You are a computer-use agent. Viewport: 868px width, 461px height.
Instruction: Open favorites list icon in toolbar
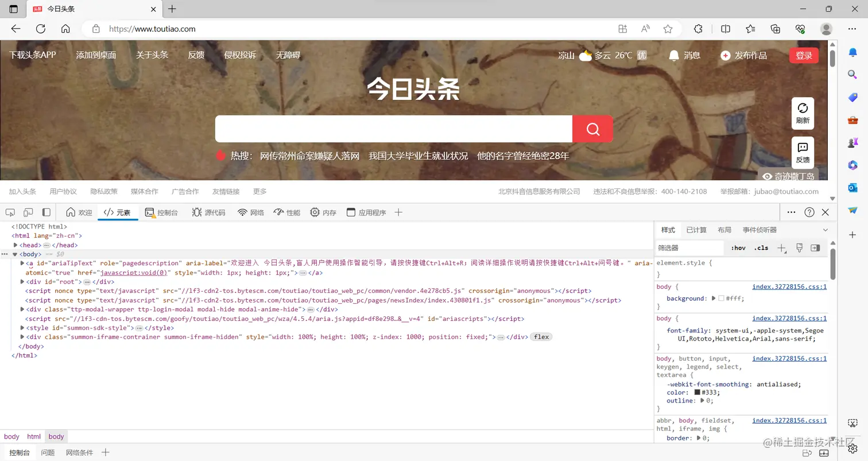(750, 29)
